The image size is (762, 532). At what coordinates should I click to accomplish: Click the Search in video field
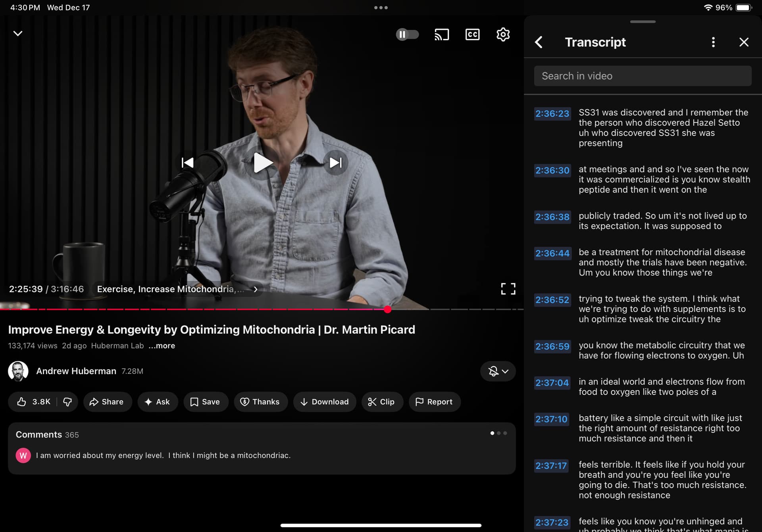(643, 76)
